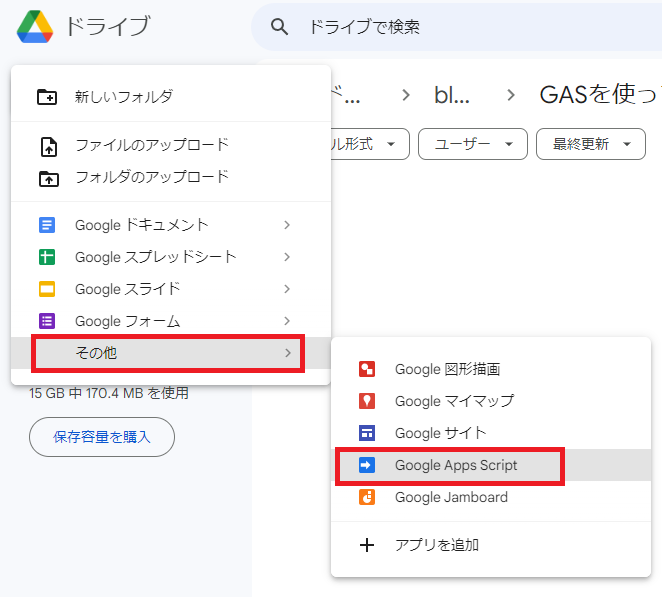Click the green Google Sheets icon
Image resolution: width=662 pixels, height=597 pixels.
tap(47, 257)
